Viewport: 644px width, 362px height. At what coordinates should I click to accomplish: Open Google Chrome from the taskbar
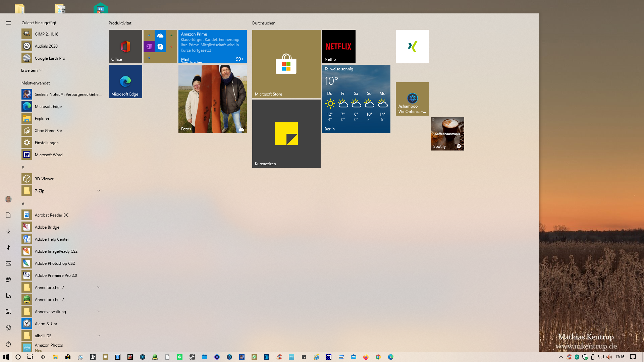(378, 357)
